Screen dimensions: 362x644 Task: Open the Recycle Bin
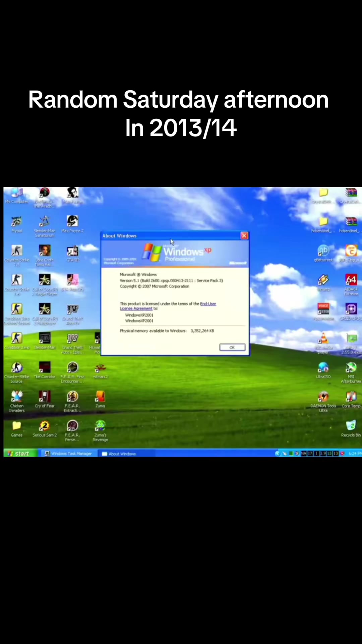point(351,428)
